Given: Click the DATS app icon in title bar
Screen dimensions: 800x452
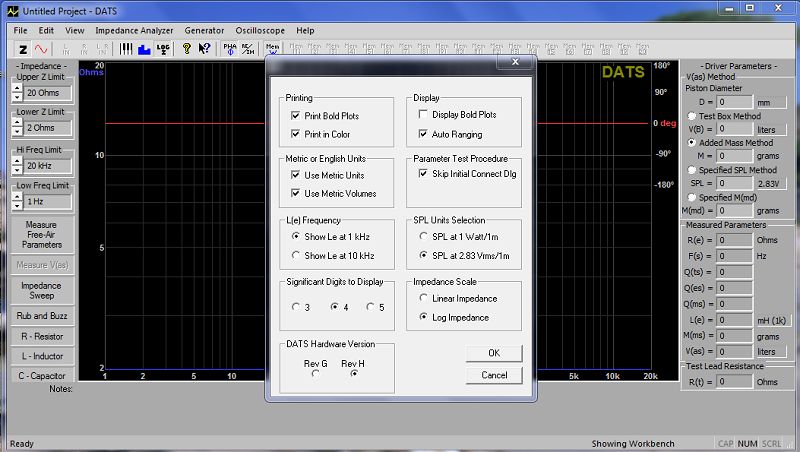Looking at the screenshot, I should pyautogui.click(x=13, y=11).
